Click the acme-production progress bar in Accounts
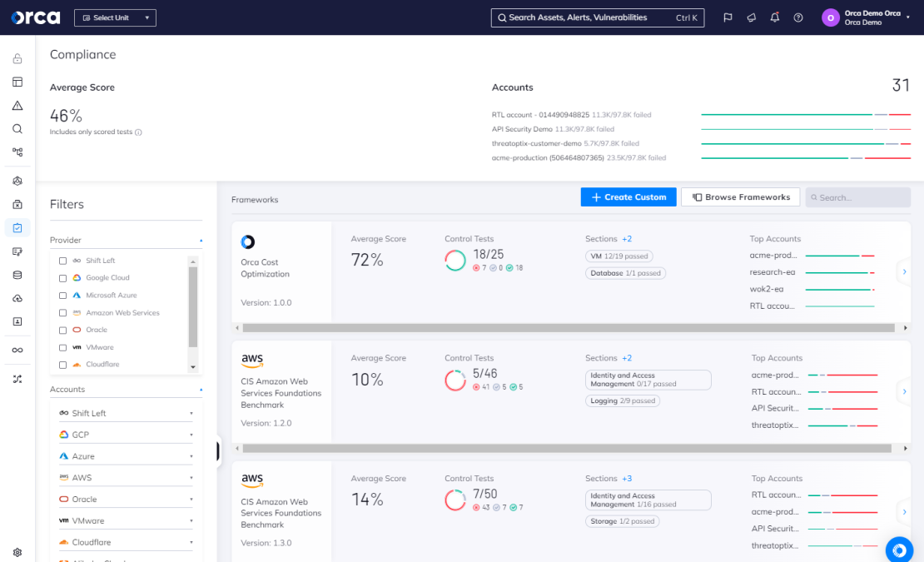The height and width of the screenshot is (562, 924). coord(806,158)
